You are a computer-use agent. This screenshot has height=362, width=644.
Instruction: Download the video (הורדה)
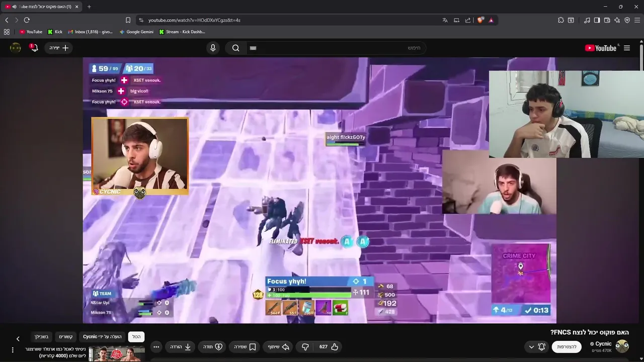181,346
